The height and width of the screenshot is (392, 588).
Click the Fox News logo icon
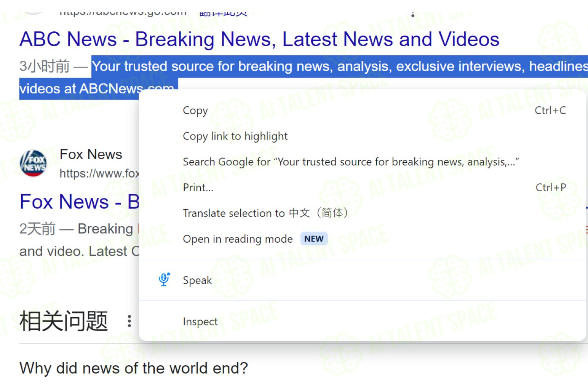(x=33, y=163)
